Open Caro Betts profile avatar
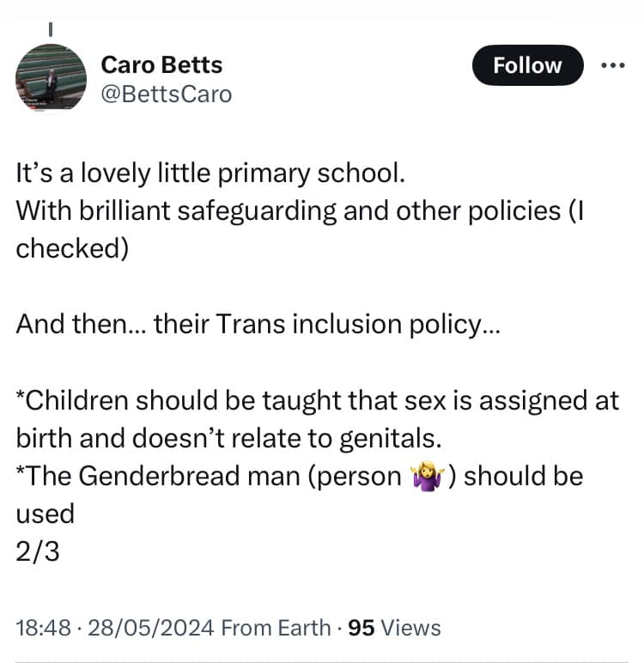644x663 pixels. [52, 78]
